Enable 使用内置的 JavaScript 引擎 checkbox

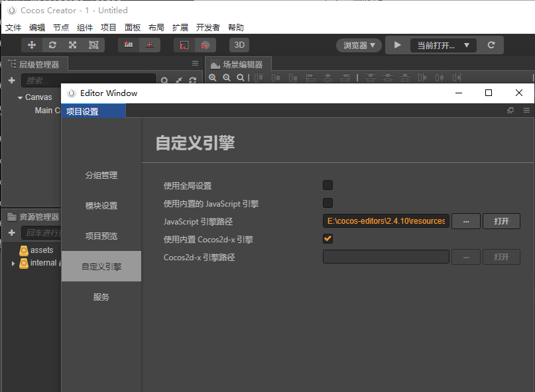(328, 203)
